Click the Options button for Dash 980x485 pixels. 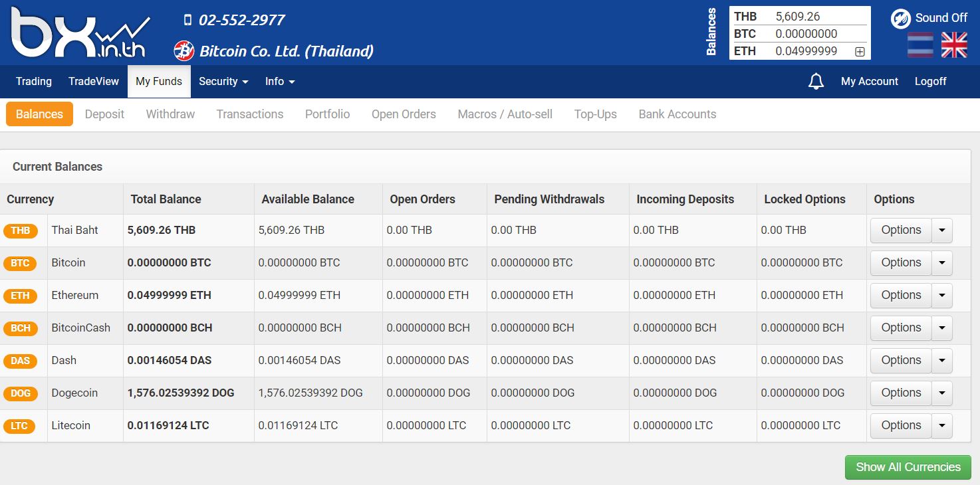tap(901, 361)
